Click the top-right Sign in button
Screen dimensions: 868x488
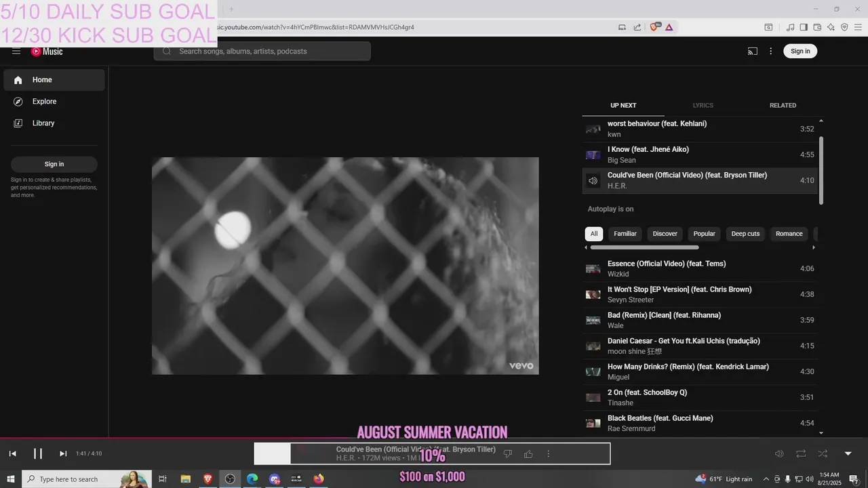coord(800,52)
